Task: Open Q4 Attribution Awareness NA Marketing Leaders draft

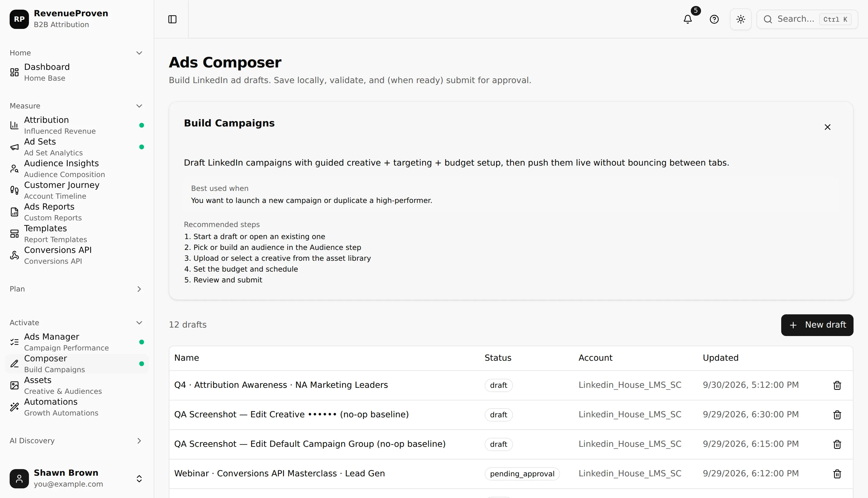Action: pyautogui.click(x=281, y=385)
